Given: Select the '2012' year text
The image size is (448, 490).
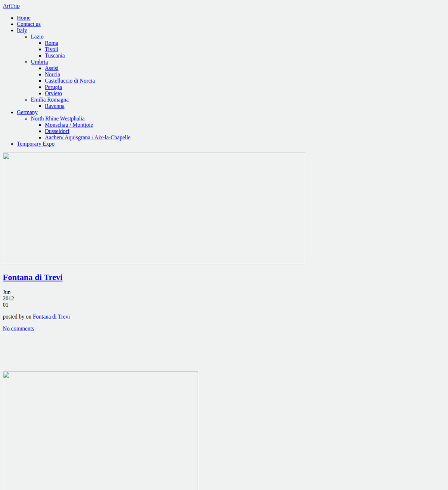Looking at the screenshot, I should 8,299.
